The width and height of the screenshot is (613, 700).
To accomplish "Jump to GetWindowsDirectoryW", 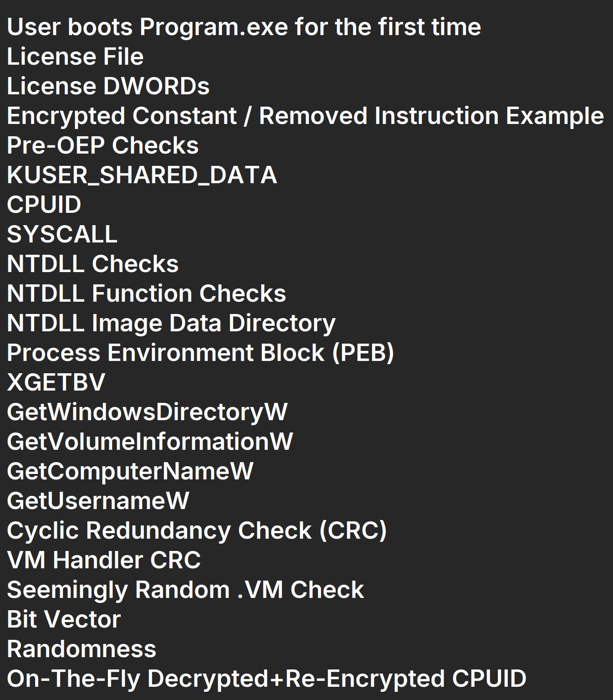I will point(147,412).
